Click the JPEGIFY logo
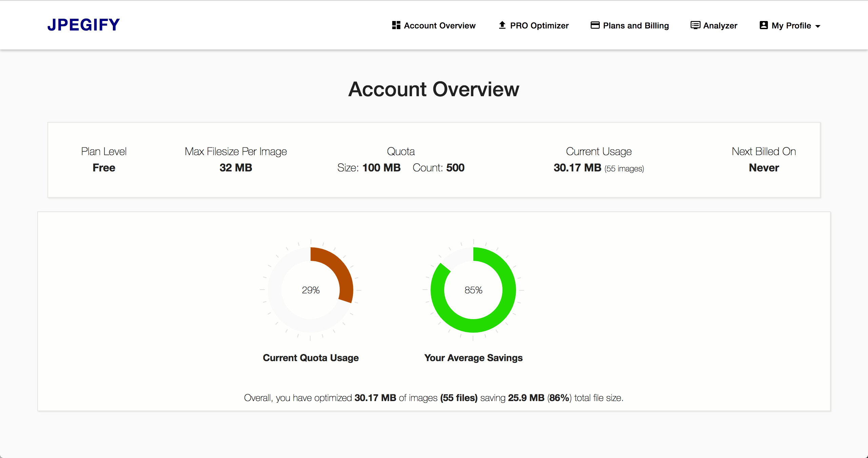868x458 pixels. pos(83,25)
